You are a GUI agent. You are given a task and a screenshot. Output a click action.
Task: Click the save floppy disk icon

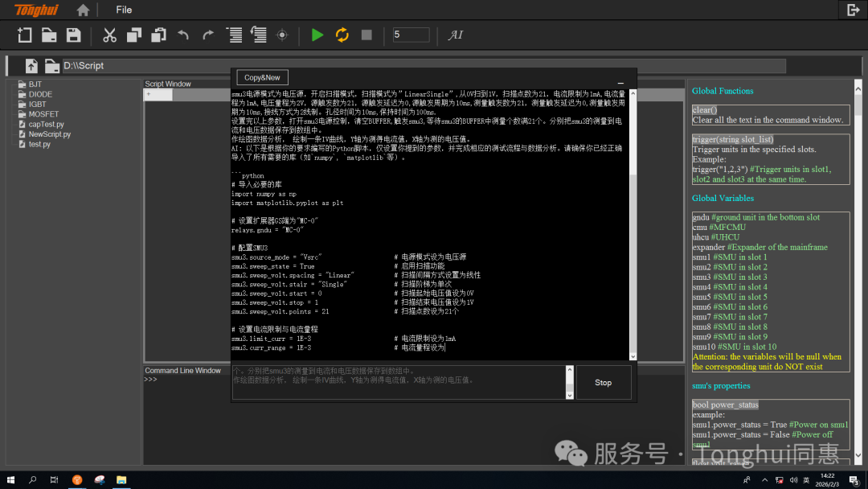tap(73, 35)
